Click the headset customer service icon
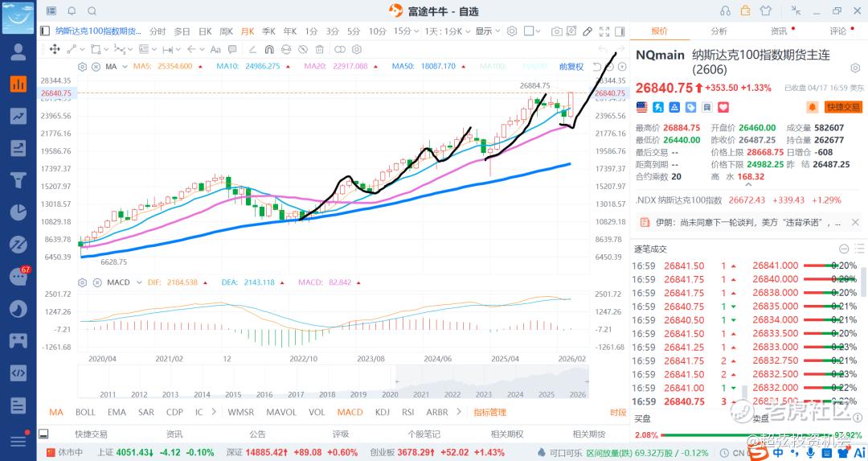This screenshot has height=461, width=868. tap(725, 10)
